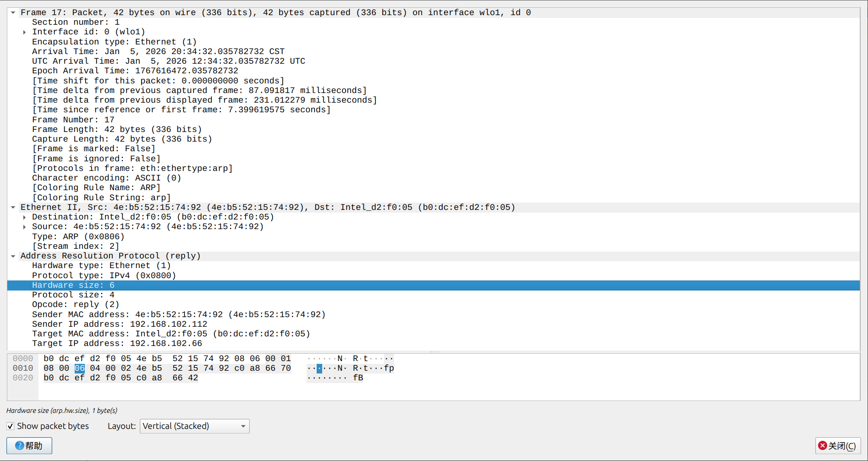Click ASCII text fB in bytes pane
The image size is (868, 461).
(358, 378)
